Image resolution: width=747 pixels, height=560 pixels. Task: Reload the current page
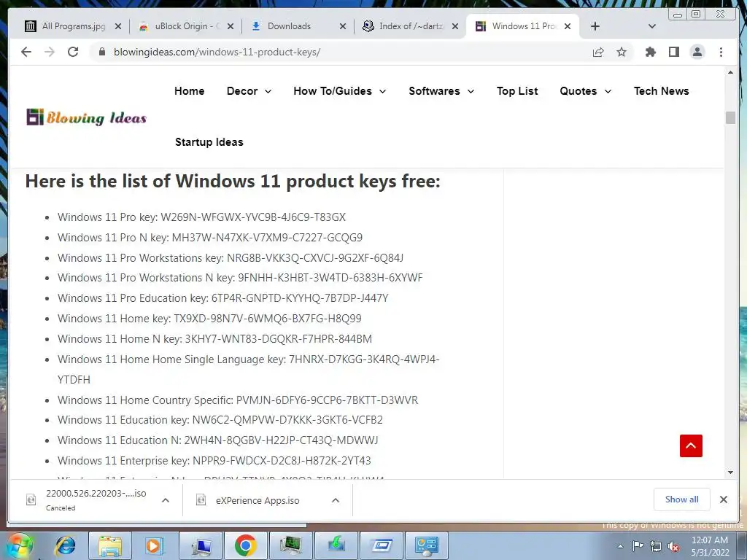pyautogui.click(x=73, y=52)
